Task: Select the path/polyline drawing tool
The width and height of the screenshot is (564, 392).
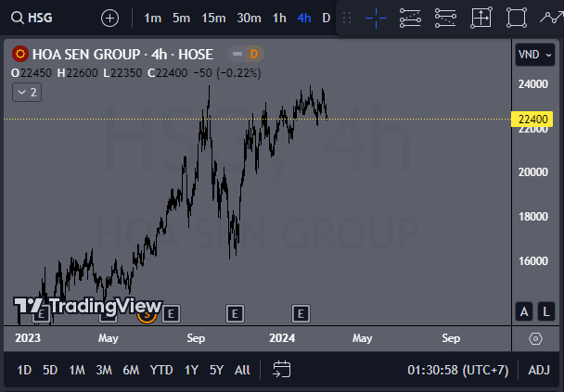Action: (552, 18)
